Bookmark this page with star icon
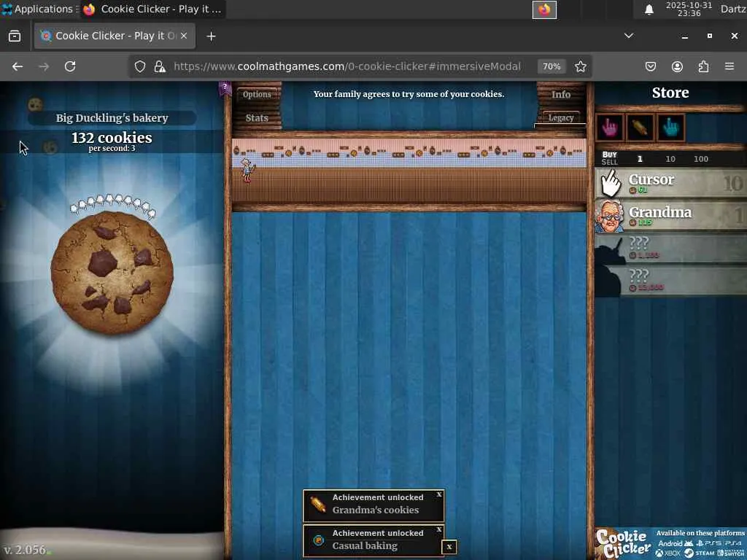 580,66
